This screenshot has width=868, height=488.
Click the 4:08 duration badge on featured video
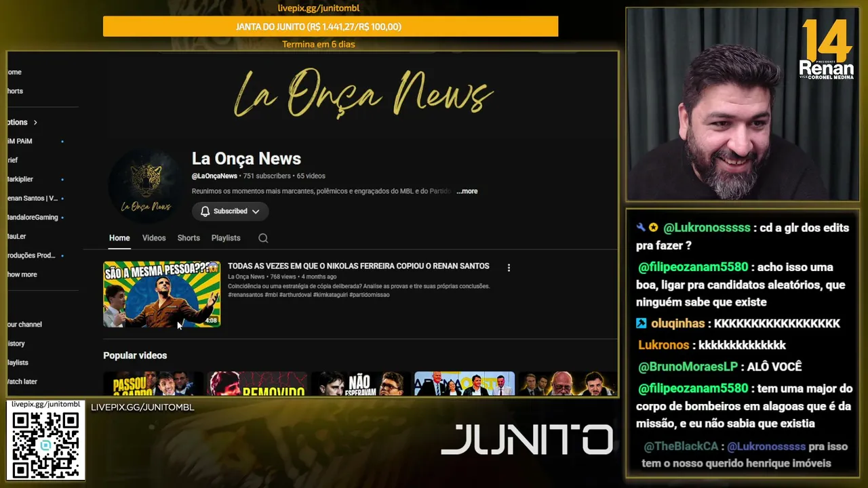(211, 321)
